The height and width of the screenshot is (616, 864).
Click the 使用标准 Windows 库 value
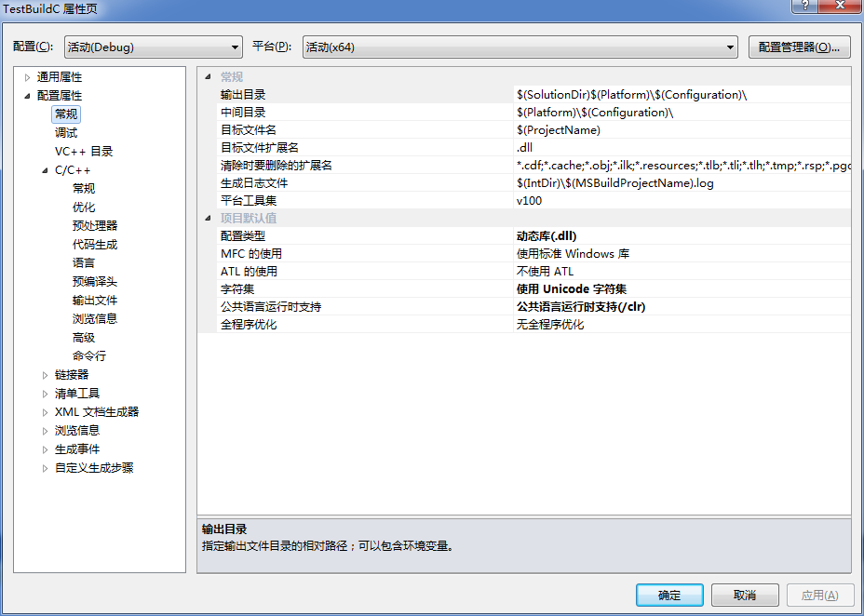(x=574, y=254)
